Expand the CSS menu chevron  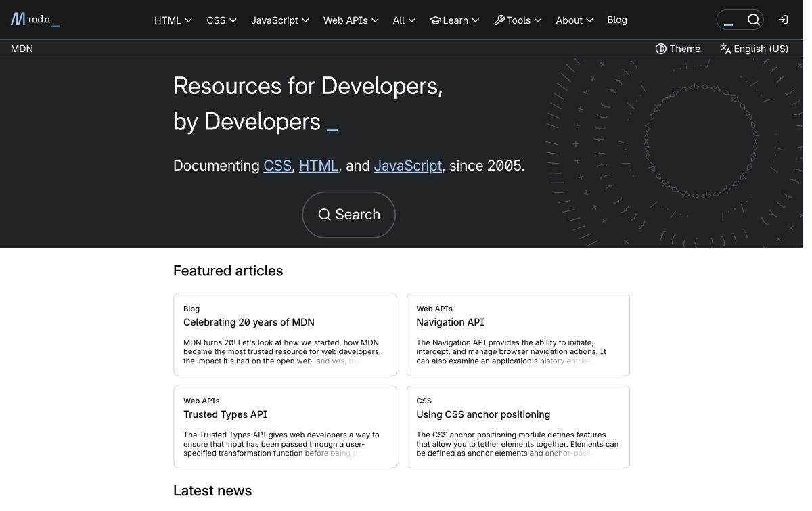point(233,20)
